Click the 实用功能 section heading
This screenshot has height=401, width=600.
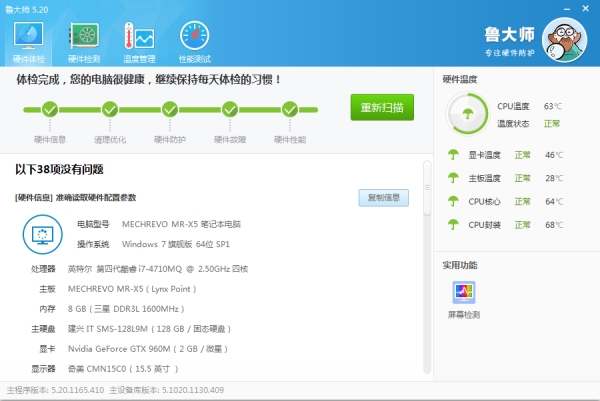(x=460, y=265)
